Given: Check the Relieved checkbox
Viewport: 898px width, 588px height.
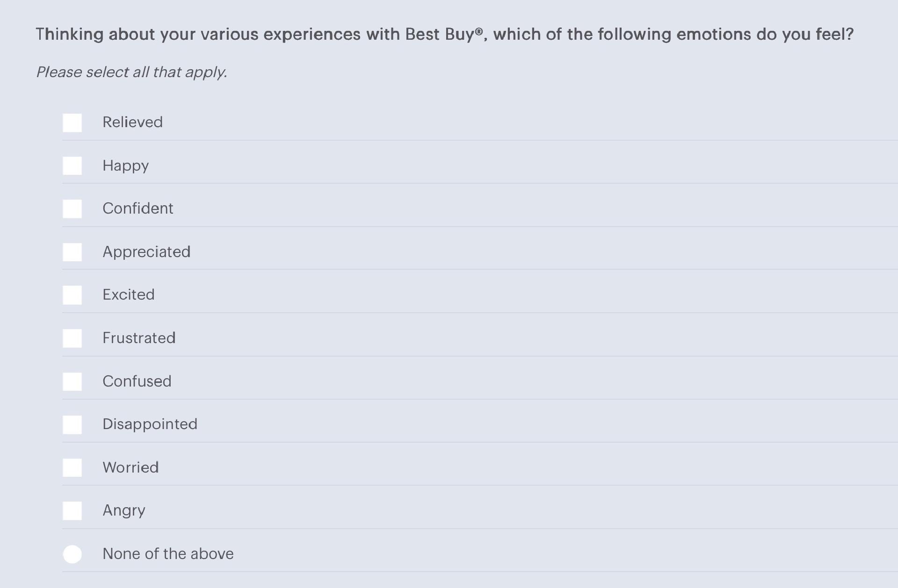Looking at the screenshot, I should [x=72, y=123].
